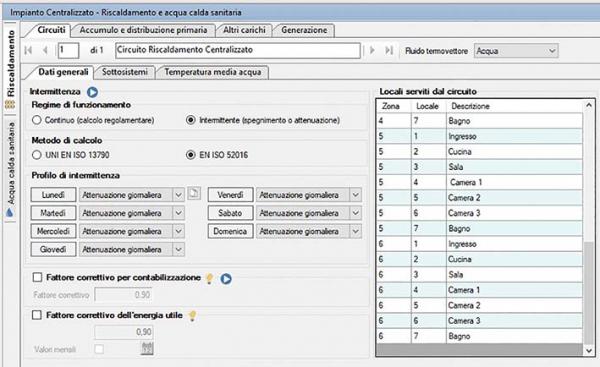This screenshot has height=367, width=600.
Task: Click Zona column header
Action: [394, 106]
